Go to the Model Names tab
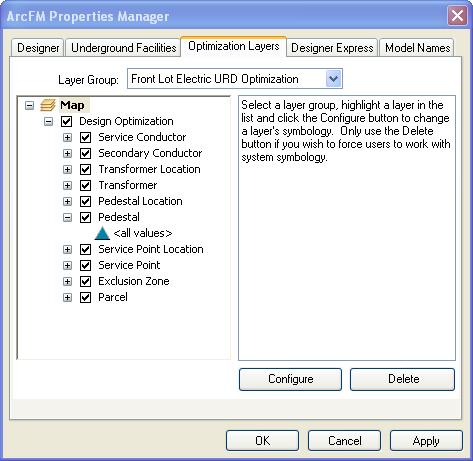 coord(417,48)
